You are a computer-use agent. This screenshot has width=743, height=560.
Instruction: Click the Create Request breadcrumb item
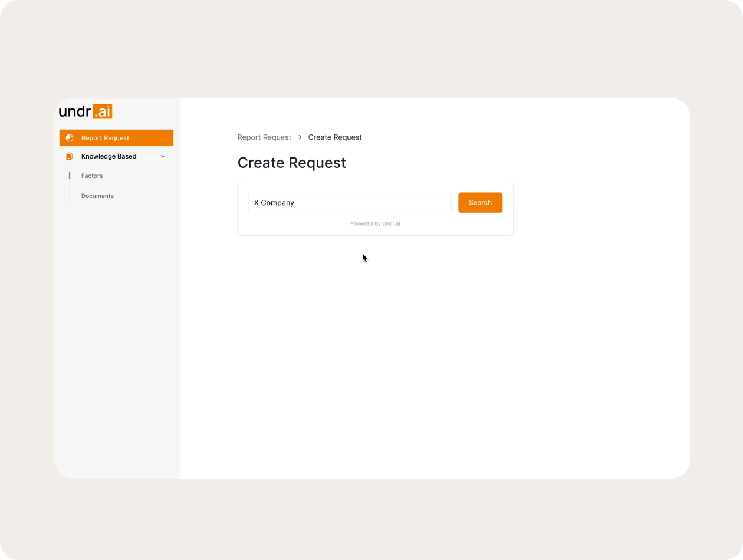coord(335,137)
